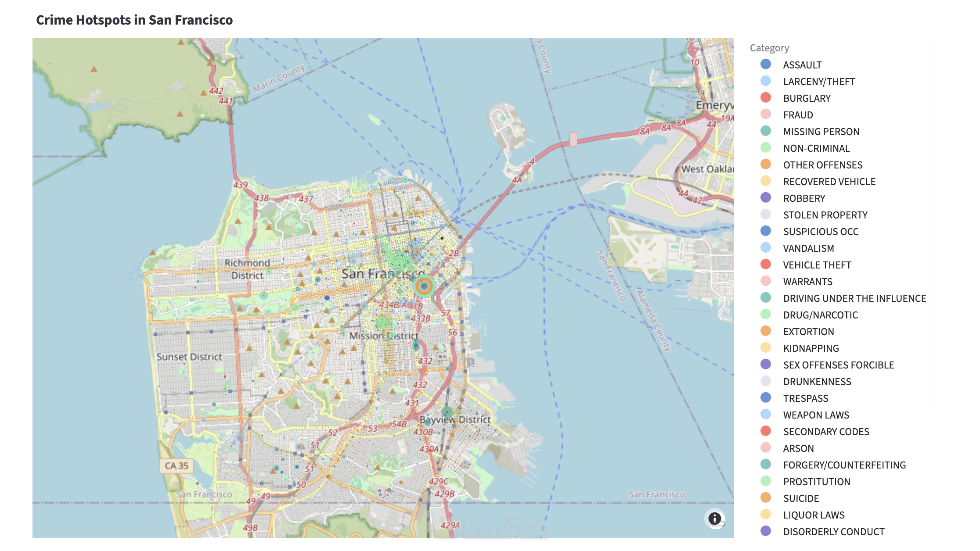Click the BURGLARY legend circle marker
980x551 pixels.
point(766,98)
